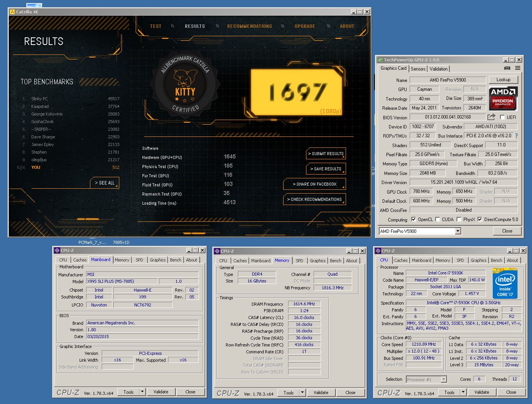Switch to the Validation tab in GPU-Z

pos(439,69)
